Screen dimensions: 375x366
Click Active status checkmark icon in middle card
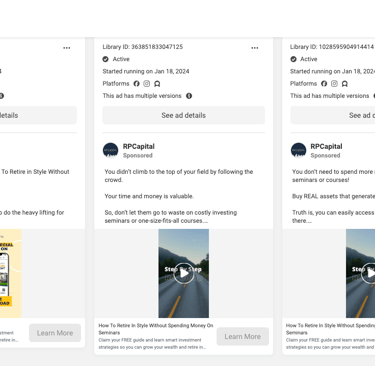point(106,59)
